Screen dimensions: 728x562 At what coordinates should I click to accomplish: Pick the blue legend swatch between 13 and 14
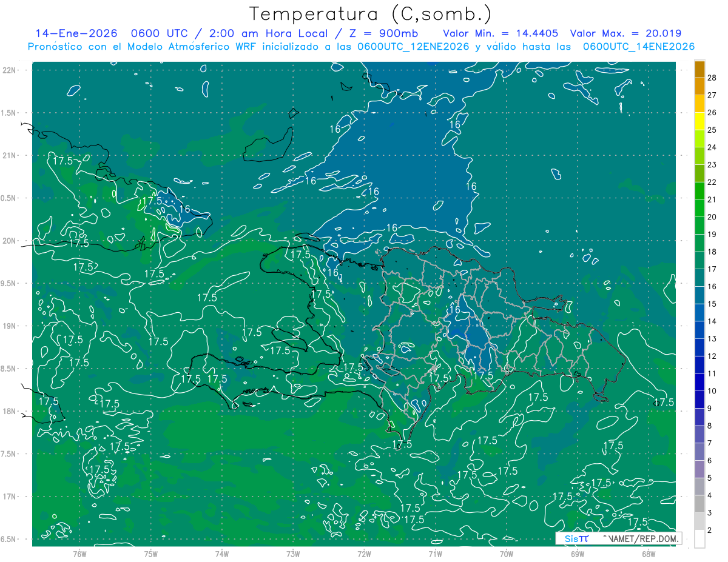tap(699, 330)
